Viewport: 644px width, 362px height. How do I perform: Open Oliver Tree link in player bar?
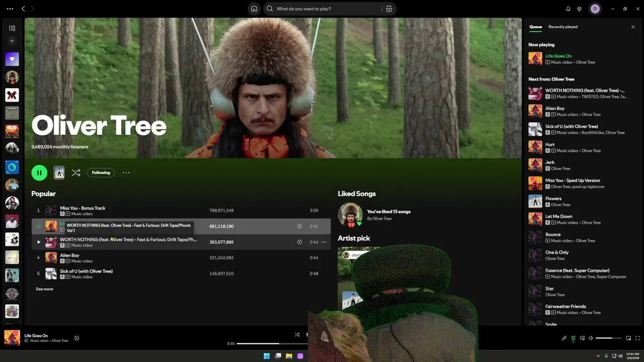(x=60, y=341)
